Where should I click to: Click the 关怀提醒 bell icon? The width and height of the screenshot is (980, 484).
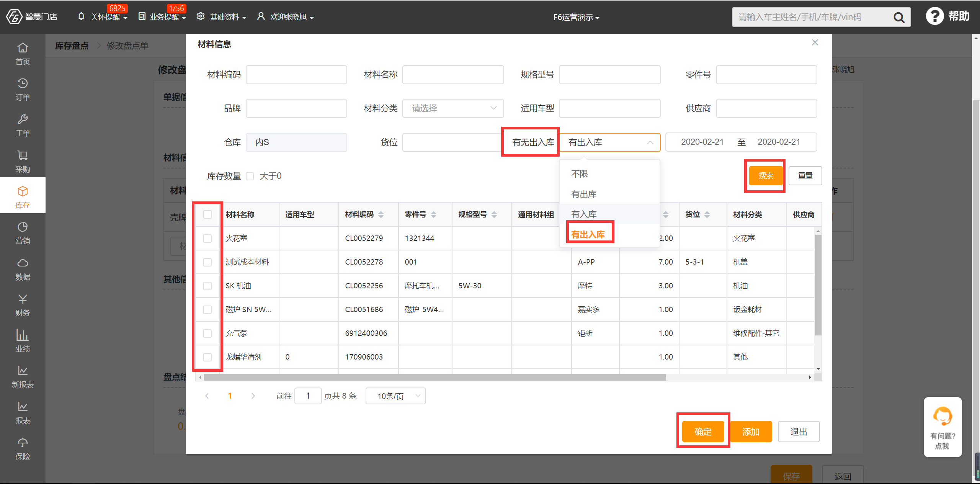[x=81, y=16]
